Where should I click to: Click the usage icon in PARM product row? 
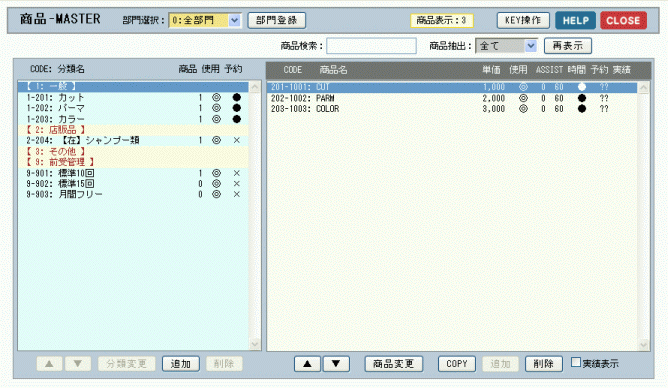[523, 98]
